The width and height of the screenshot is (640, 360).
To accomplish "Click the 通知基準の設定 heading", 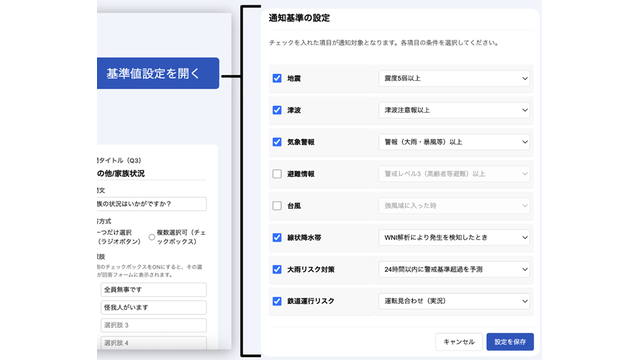I will click(x=299, y=18).
